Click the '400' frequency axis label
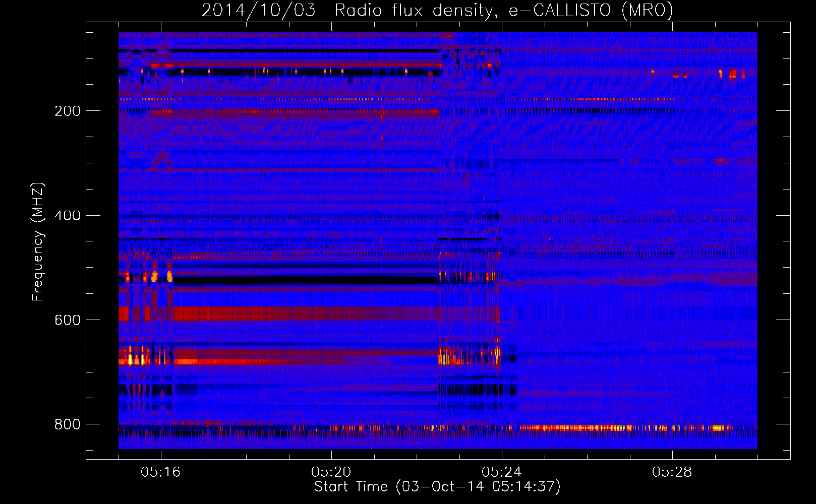The width and height of the screenshot is (816, 504). coord(68,216)
